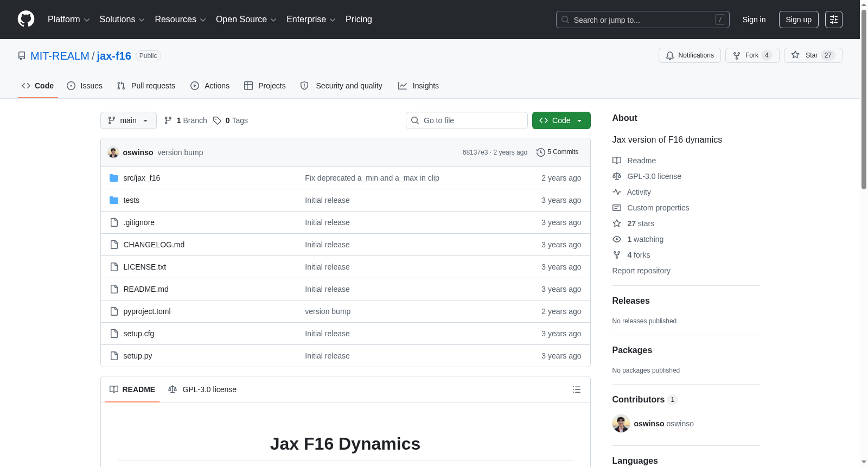Click the Sign up button
Screen dimensions: 868x467
pos(799,20)
